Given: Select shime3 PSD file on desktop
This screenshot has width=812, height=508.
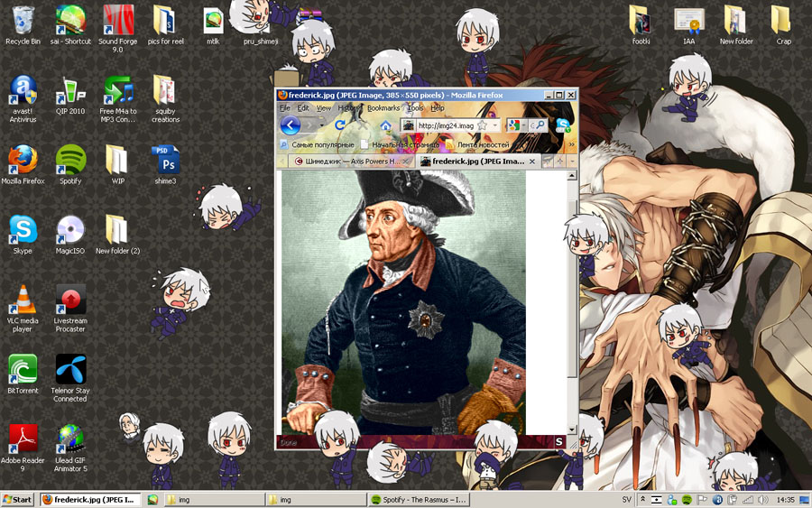Looking at the screenshot, I should coord(166,164).
